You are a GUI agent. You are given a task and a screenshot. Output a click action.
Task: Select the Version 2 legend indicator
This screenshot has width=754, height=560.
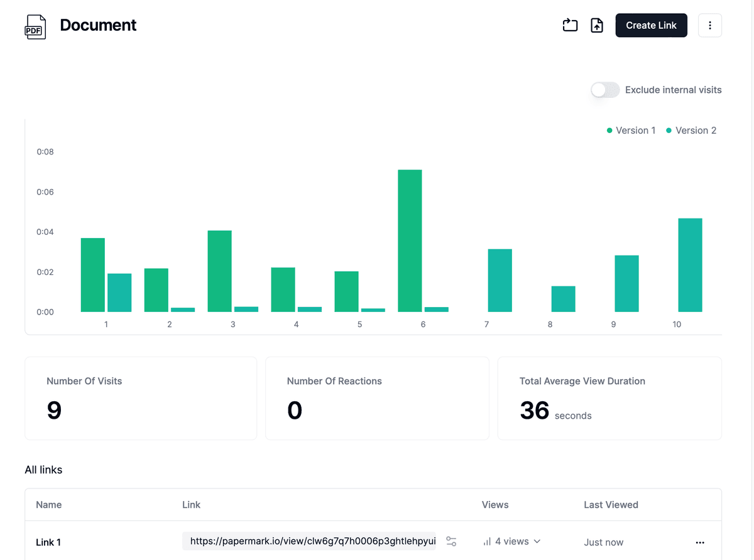click(669, 130)
